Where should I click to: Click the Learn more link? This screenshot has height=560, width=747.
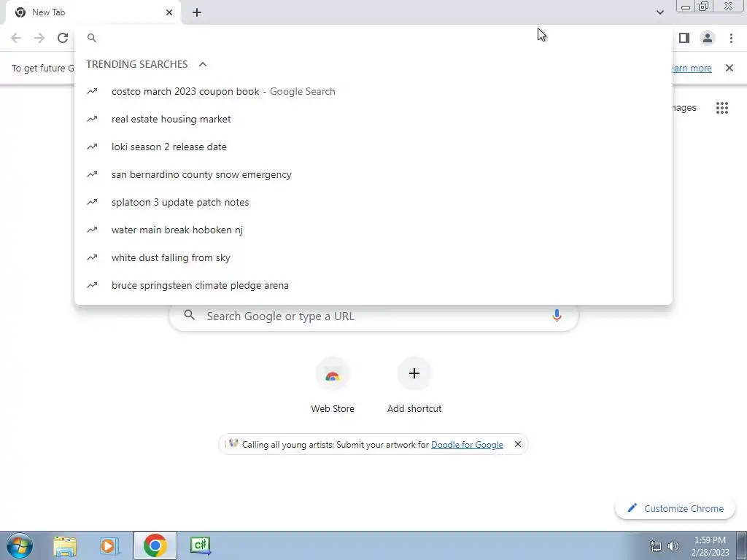pos(692,68)
